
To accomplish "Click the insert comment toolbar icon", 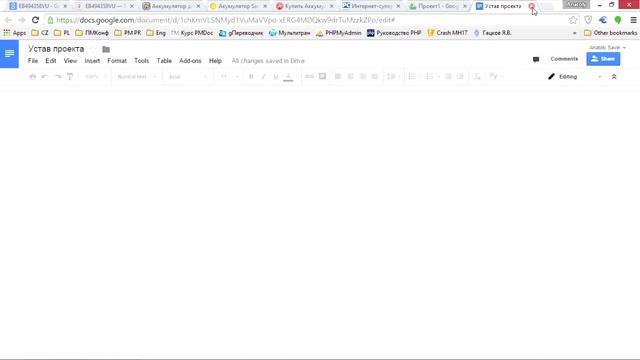I will (322, 76).
